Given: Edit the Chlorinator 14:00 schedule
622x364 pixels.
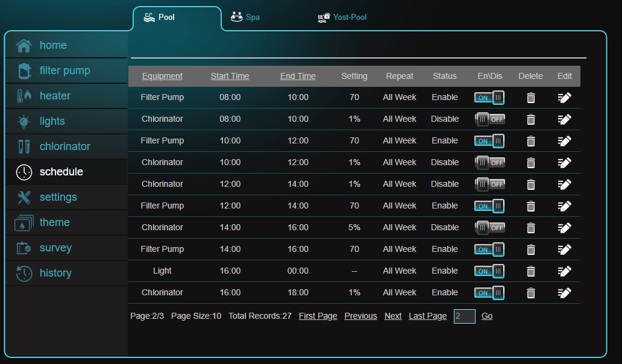Looking at the screenshot, I should pos(565,228).
